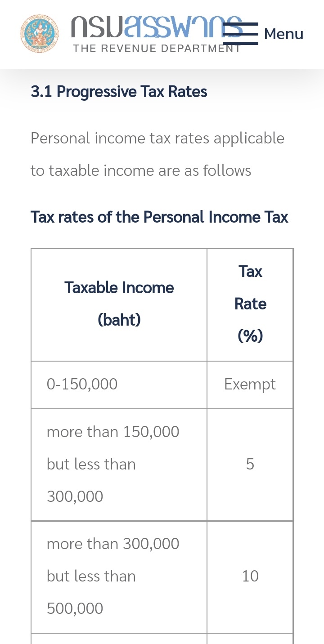Click the "(baht)" unit label in header

pyautogui.click(x=119, y=320)
